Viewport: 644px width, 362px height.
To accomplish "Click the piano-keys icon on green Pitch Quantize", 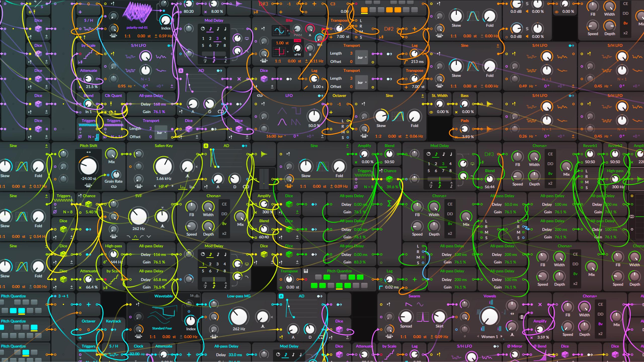I will [306, 271].
